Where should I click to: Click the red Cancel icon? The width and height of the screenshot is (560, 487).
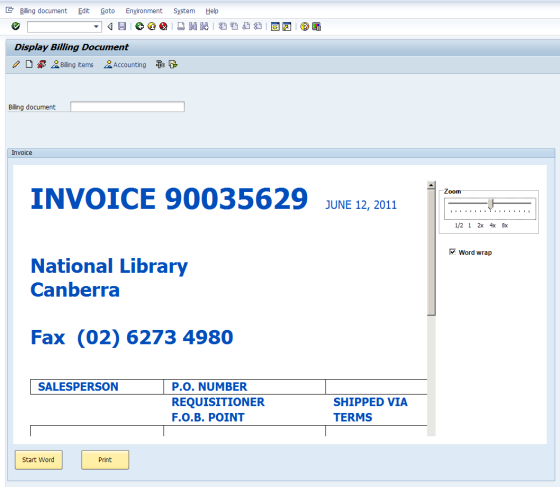tap(163, 26)
